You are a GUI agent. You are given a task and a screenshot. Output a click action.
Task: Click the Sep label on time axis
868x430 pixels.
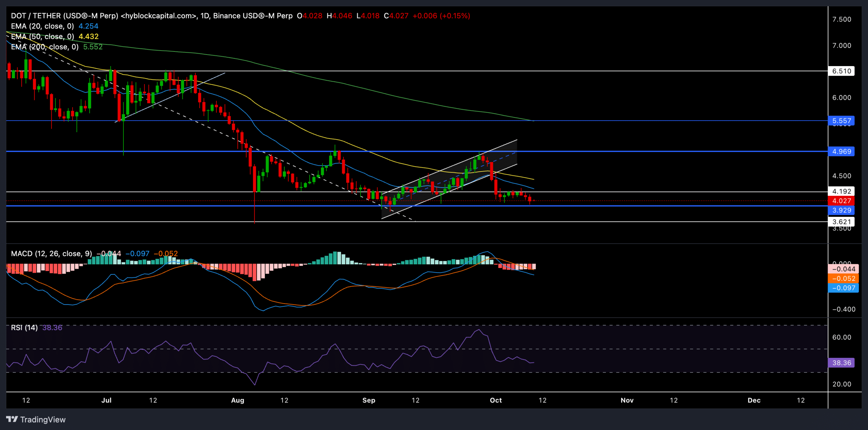(369, 400)
